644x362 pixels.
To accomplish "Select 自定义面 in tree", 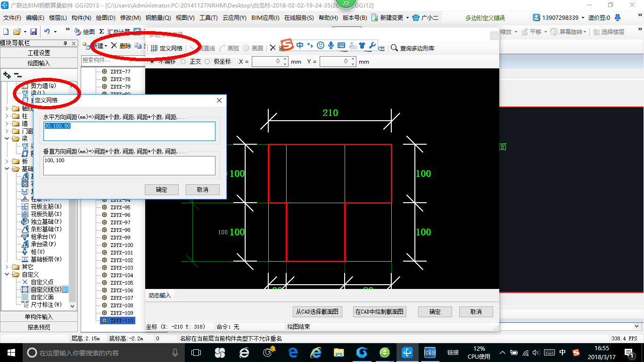I will pyautogui.click(x=38, y=297).
